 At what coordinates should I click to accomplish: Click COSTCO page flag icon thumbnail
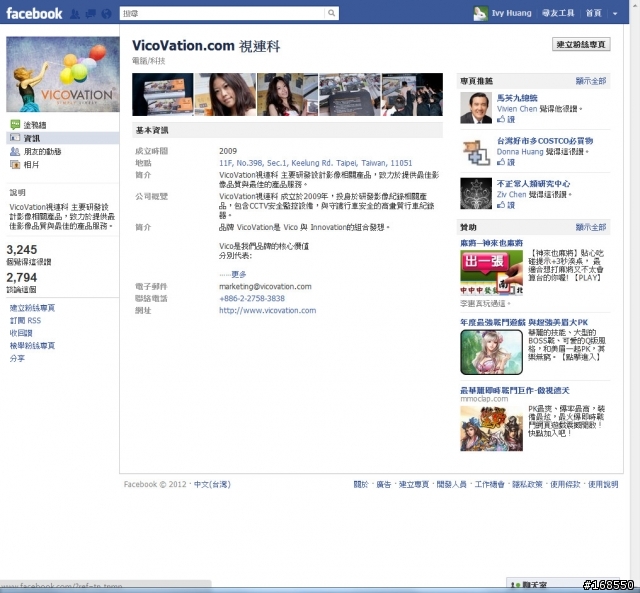coord(476,151)
